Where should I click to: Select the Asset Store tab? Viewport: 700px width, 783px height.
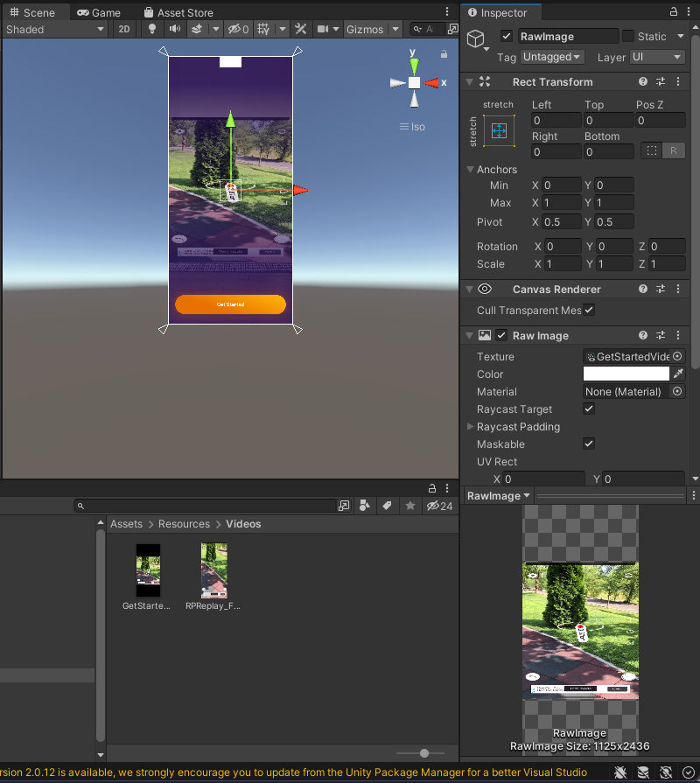point(179,12)
